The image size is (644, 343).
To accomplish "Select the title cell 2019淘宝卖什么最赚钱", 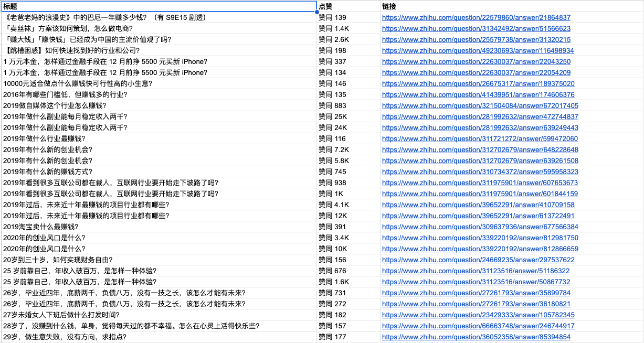I will [159, 227].
